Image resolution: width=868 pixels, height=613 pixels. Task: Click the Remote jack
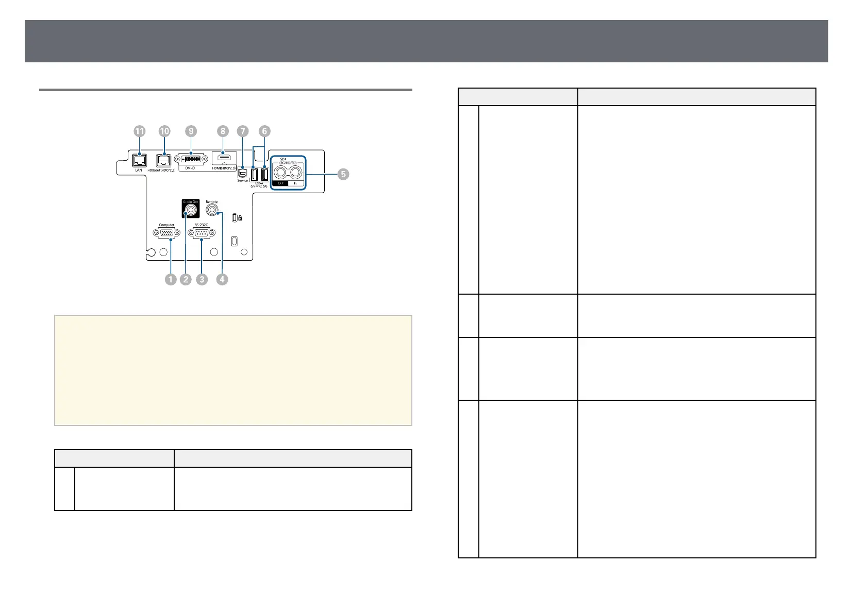(x=212, y=210)
